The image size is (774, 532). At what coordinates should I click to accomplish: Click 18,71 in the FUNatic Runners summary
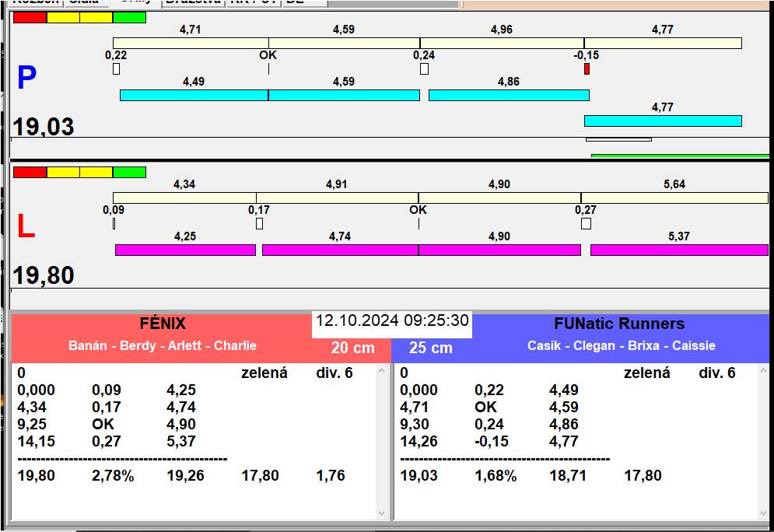point(568,476)
